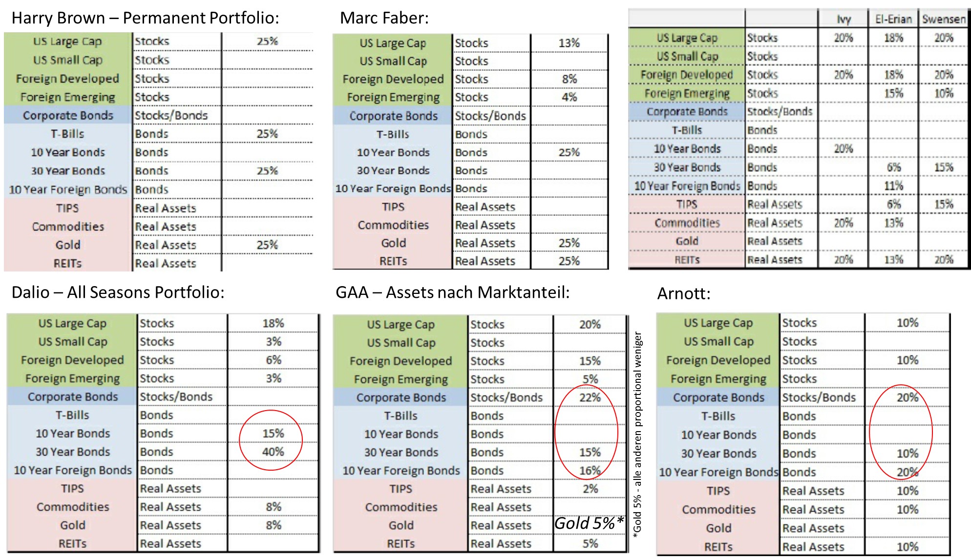This screenshot has height=560, width=971.
Task: Click the 22% Corporate Bonds value in GAA table
Action: click(x=590, y=397)
